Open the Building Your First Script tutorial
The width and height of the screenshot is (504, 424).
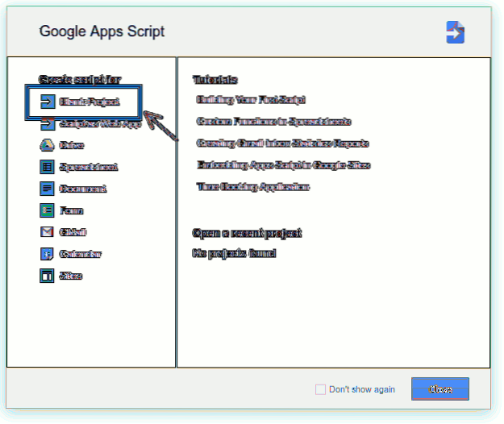pos(251,100)
